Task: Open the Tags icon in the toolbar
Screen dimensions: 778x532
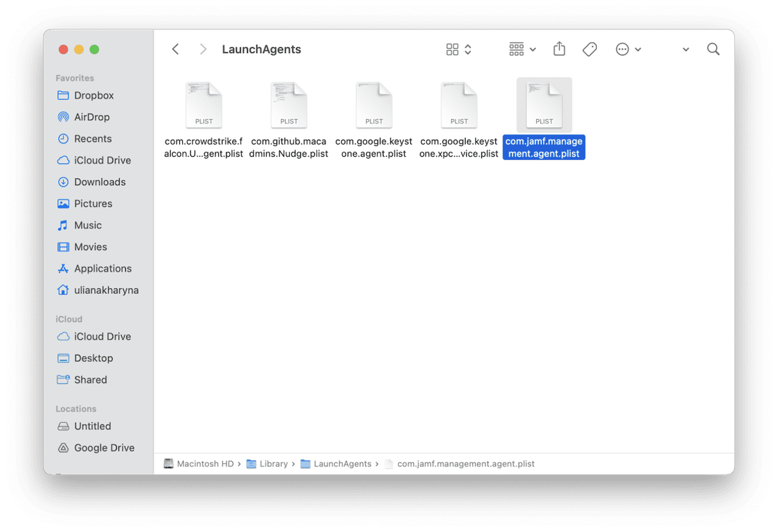Action: pos(589,49)
